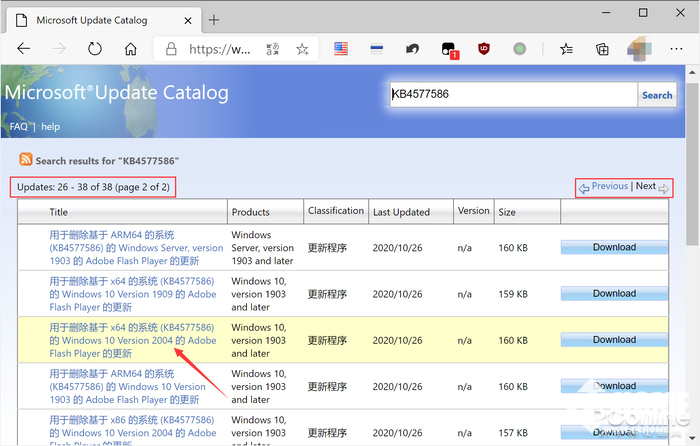This screenshot has width=700, height=446.
Task: Add page to favorites with star icon
Action: 302,49
